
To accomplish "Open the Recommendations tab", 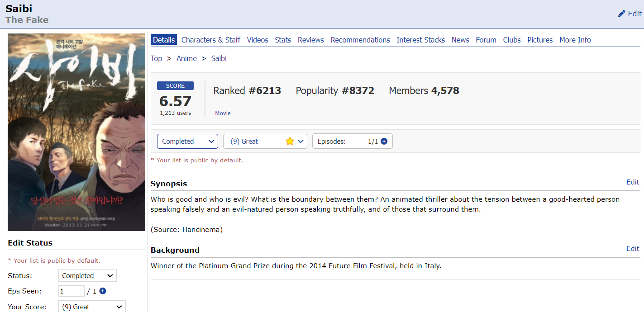I will (x=360, y=40).
